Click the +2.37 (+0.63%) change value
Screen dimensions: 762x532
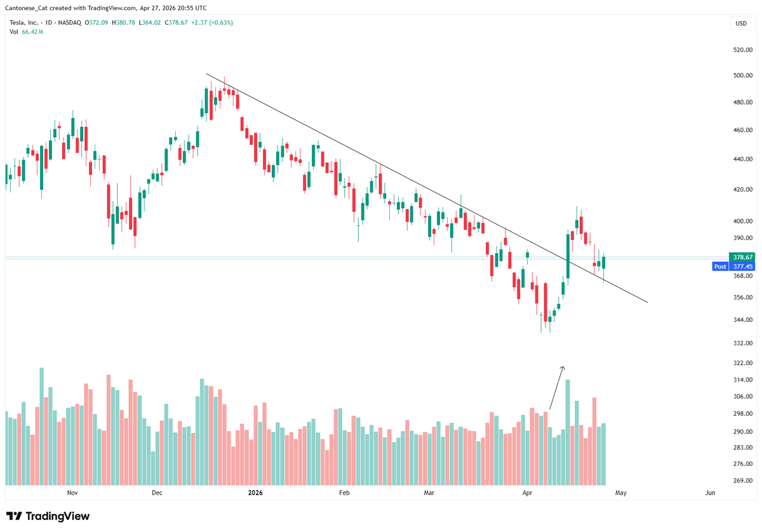(x=213, y=23)
